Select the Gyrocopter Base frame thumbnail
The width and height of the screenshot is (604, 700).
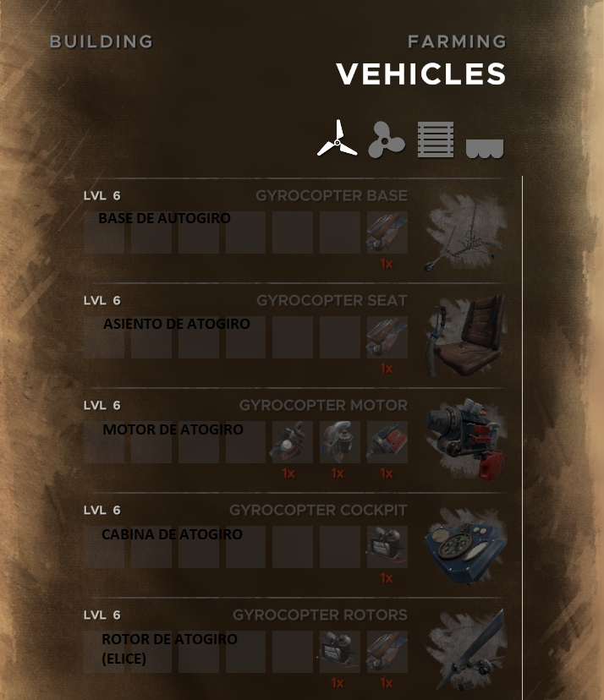(x=465, y=233)
